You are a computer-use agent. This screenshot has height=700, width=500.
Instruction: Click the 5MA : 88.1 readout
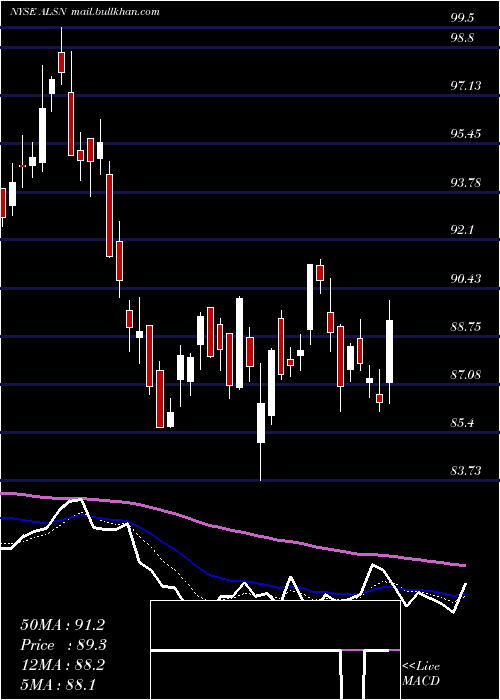coord(57,685)
